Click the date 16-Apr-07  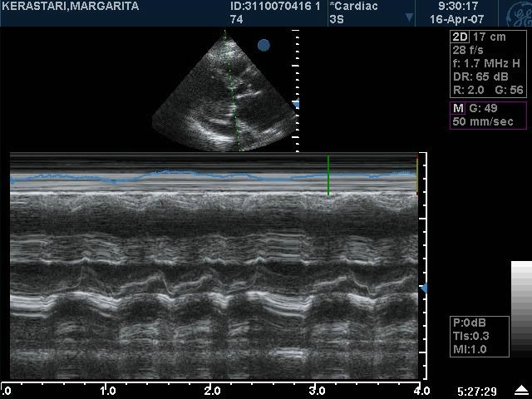point(456,19)
